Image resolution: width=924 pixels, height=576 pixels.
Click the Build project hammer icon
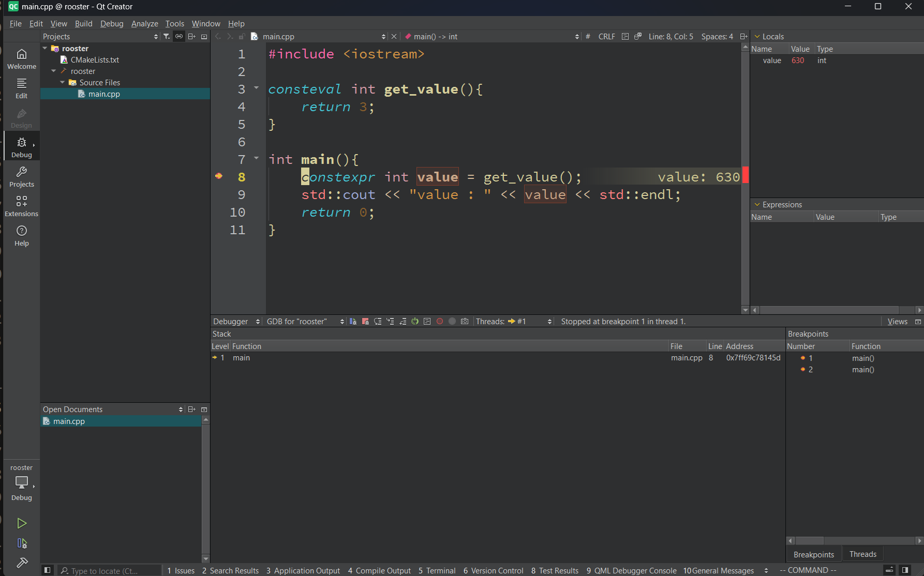pyautogui.click(x=22, y=563)
